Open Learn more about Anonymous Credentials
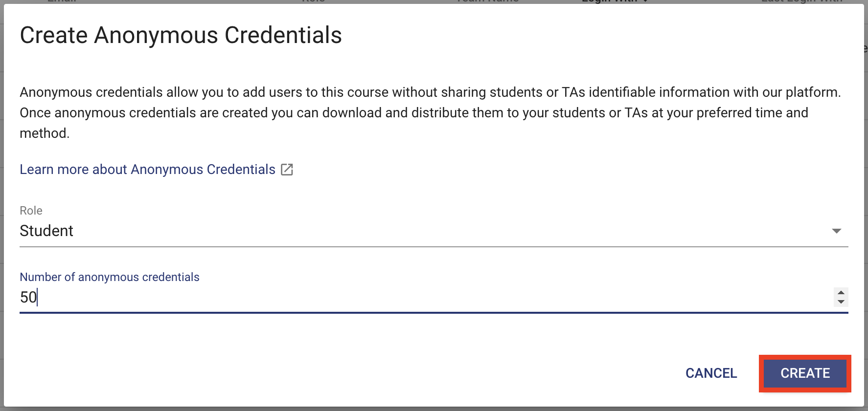Screen dimensions: 868x411 147,169
